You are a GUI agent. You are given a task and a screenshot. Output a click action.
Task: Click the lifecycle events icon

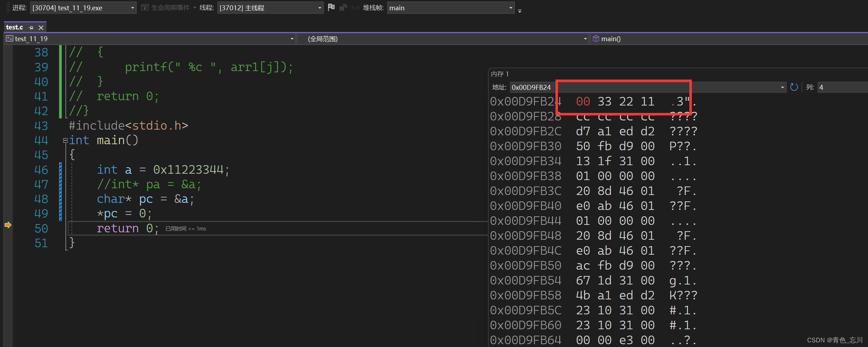click(x=145, y=7)
